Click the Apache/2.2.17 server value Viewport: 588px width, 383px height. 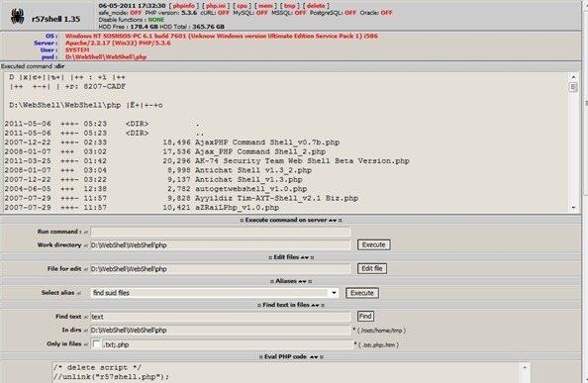(118, 44)
